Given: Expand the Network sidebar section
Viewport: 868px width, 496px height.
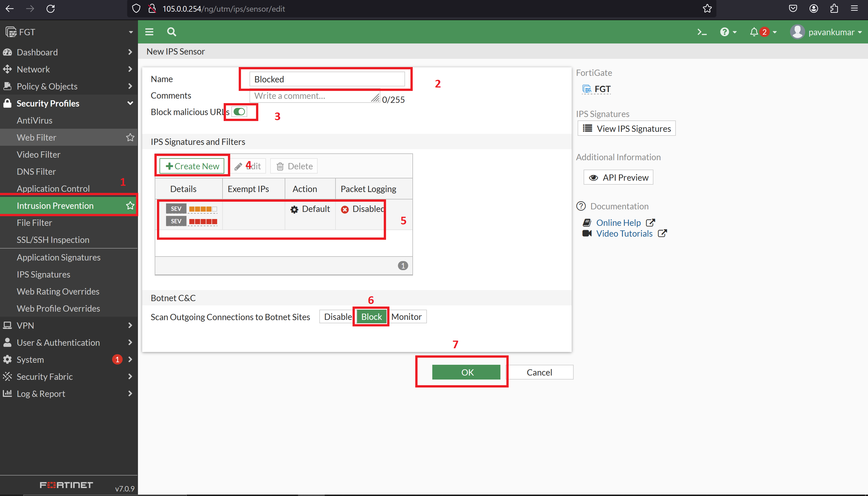Looking at the screenshot, I should 33,69.
